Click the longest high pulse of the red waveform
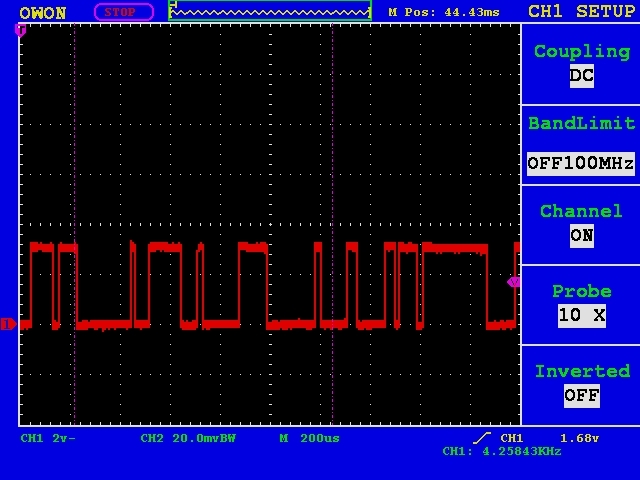The width and height of the screenshot is (640, 480). tap(455, 247)
